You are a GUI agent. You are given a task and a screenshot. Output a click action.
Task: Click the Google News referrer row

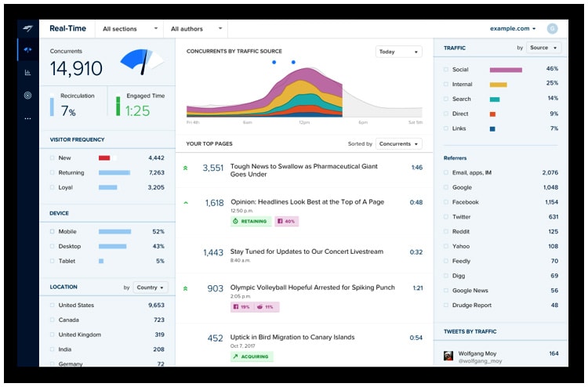pyautogui.click(x=501, y=291)
